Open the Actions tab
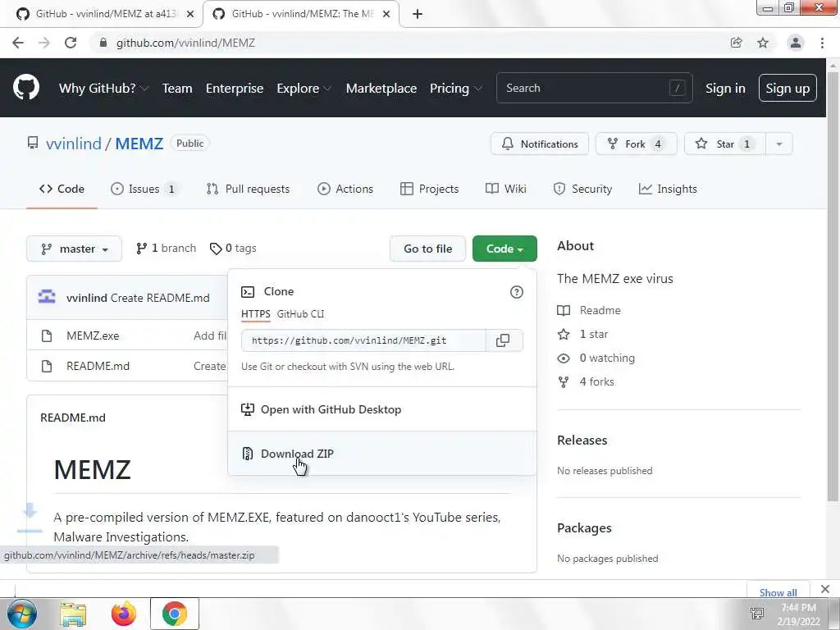The height and width of the screenshot is (630, 840). (x=345, y=189)
